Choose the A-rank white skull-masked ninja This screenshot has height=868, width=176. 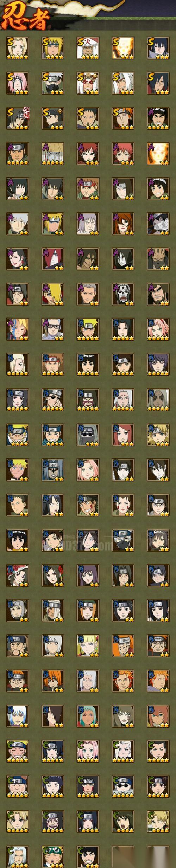(123, 294)
